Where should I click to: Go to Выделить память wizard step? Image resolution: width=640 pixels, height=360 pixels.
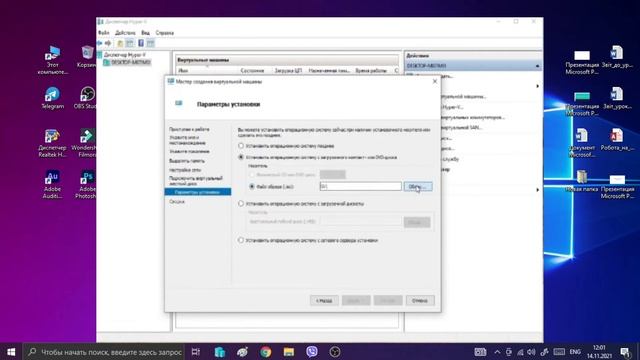187,161
